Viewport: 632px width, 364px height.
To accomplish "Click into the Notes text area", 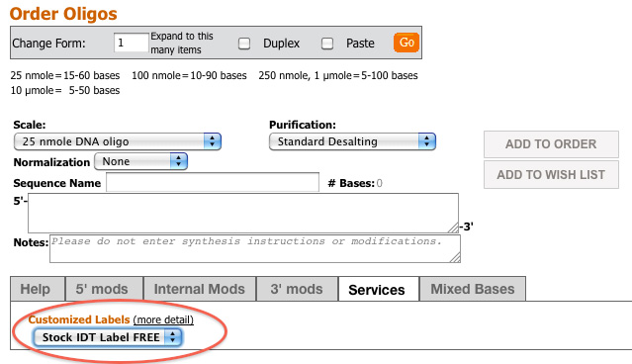I will 255,248.
